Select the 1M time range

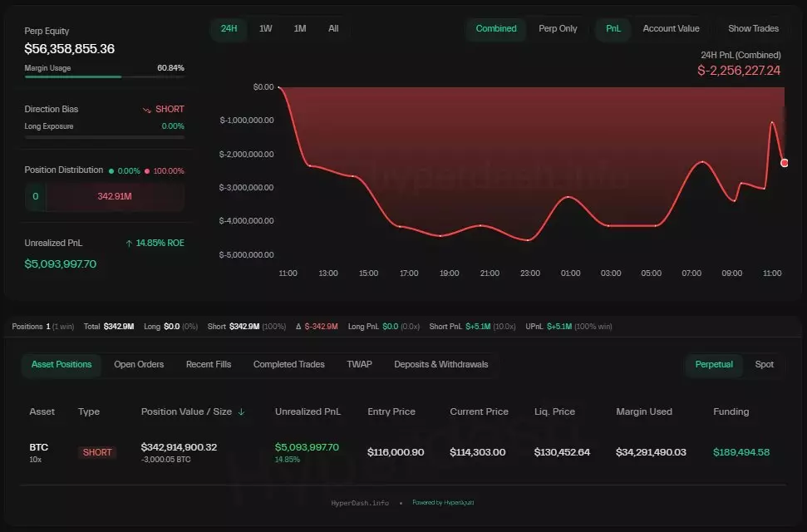pos(300,28)
